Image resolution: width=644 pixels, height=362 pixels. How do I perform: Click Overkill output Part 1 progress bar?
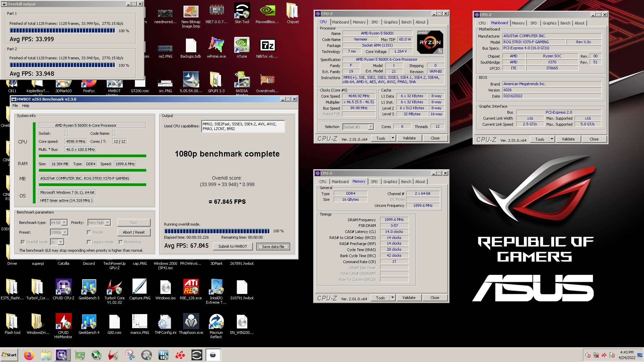(62, 31)
